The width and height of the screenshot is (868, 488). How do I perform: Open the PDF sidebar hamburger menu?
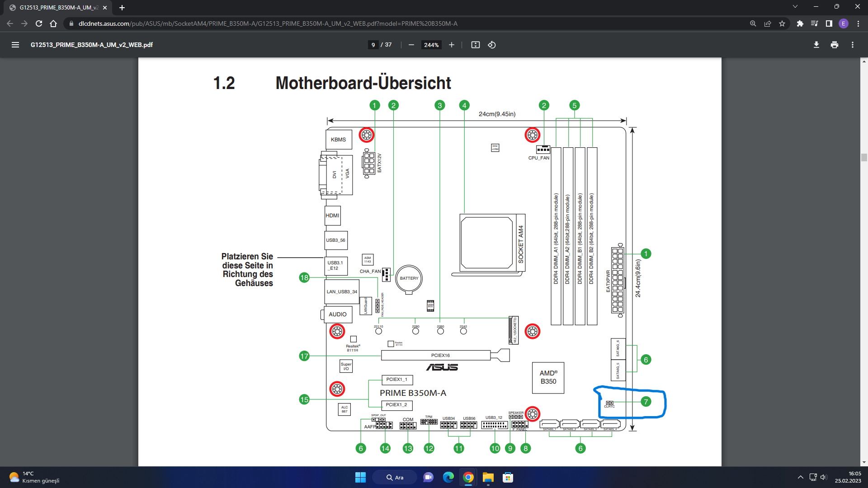coord(15,45)
